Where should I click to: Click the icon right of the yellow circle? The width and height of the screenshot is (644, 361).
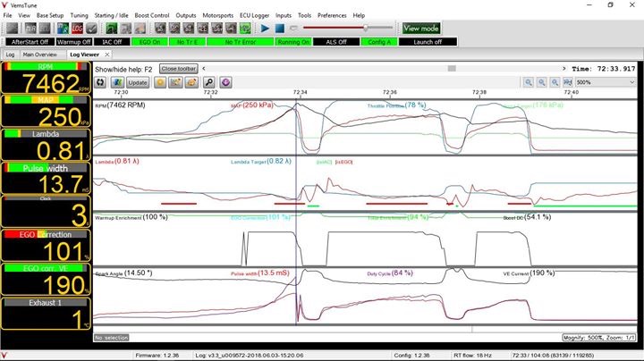176,82
